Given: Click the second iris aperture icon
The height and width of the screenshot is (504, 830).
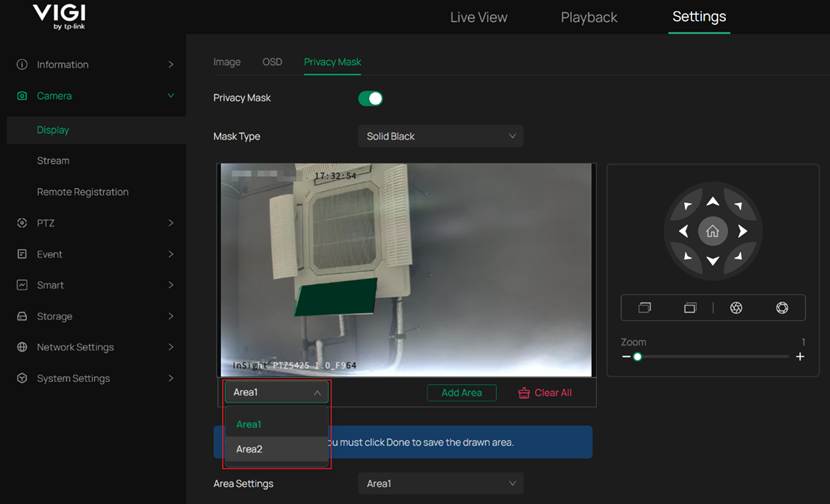Looking at the screenshot, I should (x=782, y=308).
